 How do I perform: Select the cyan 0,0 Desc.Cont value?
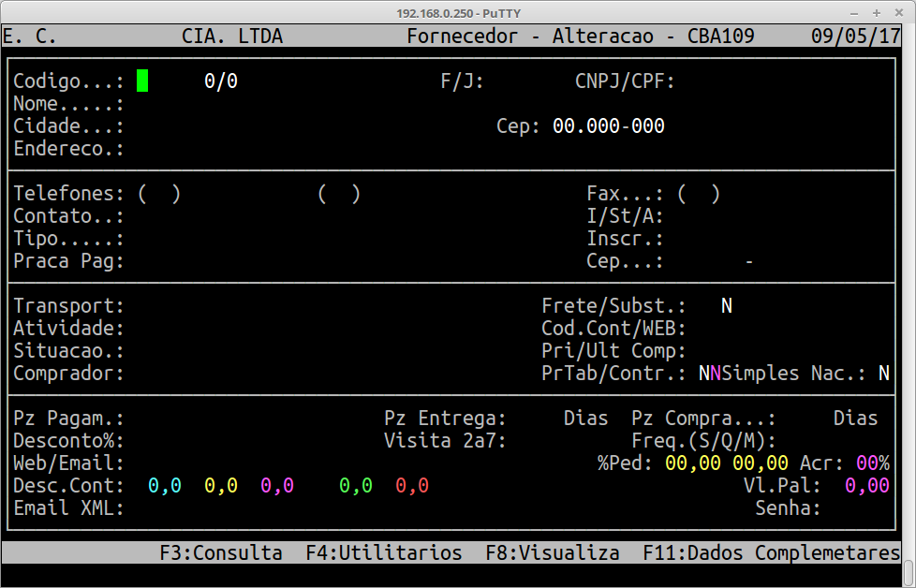[x=165, y=486]
